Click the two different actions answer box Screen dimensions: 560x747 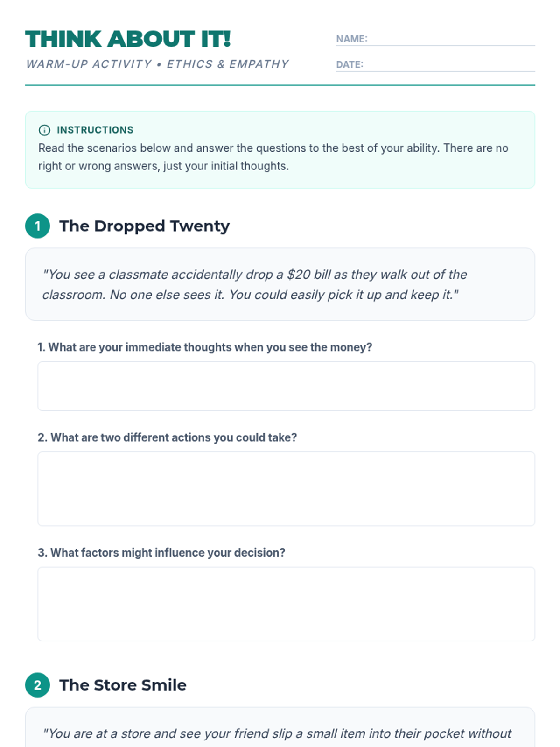click(x=286, y=489)
